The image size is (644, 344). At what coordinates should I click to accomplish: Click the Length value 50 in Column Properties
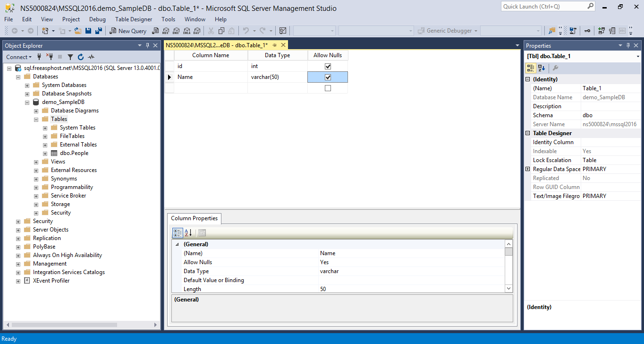click(x=412, y=289)
